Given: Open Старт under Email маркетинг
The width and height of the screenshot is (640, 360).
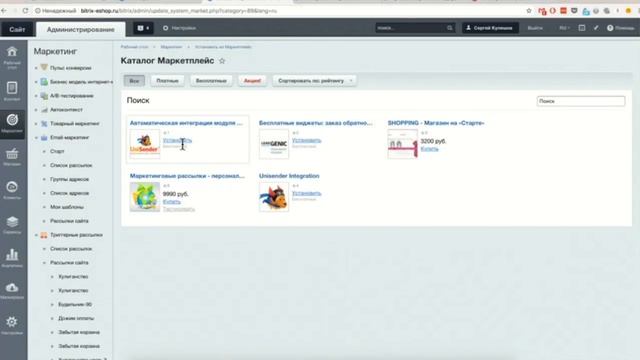Looking at the screenshot, I should [57, 151].
